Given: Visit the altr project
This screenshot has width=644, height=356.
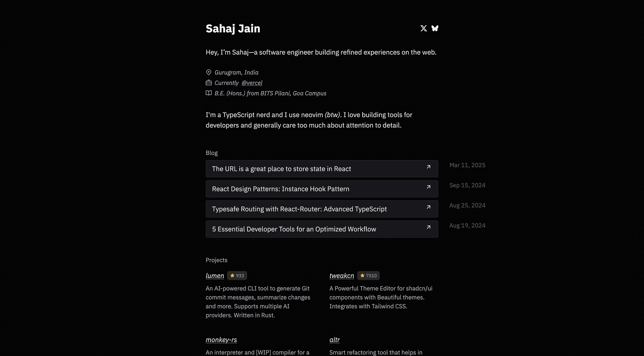Looking at the screenshot, I should point(335,340).
